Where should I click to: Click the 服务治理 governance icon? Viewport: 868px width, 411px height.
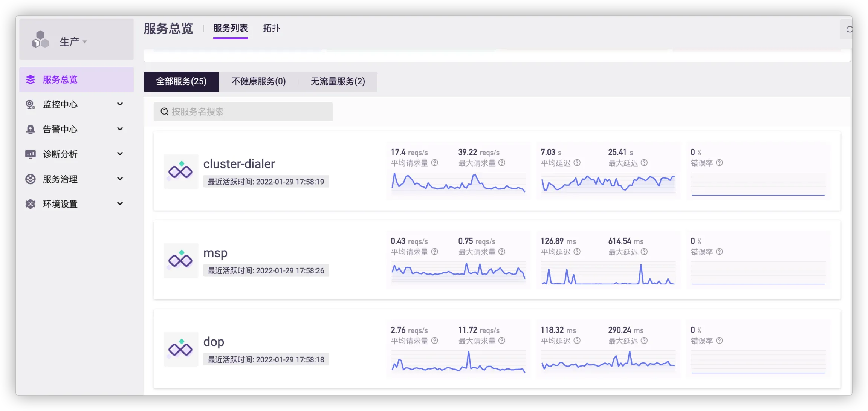pos(30,179)
